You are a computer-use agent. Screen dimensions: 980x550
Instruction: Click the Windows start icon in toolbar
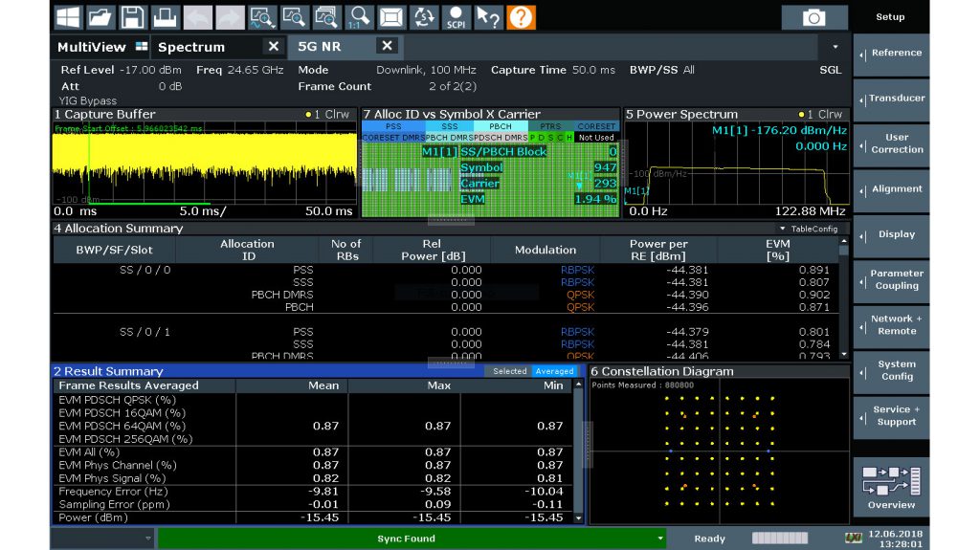click(x=68, y=17)
